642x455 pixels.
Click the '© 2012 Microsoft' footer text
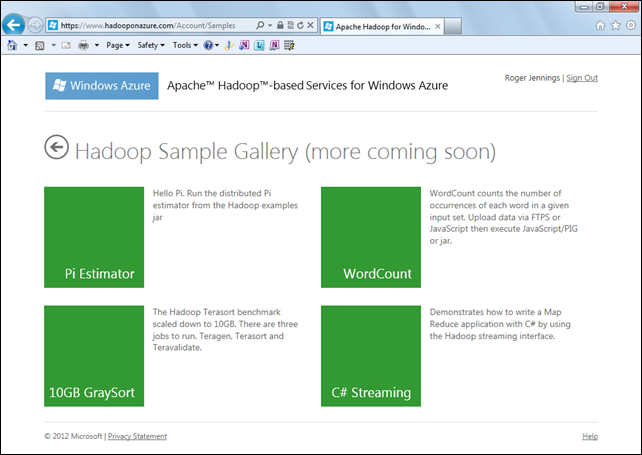pyautogui.click(x=73, y=436)
